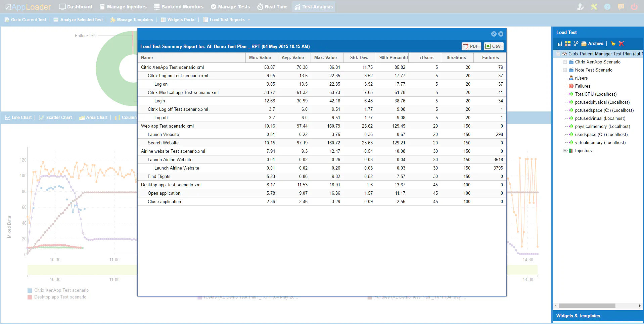The width and height of the screenshot is (644, 324).
Task: Sort table by the Avg. Value column header
Action: coord(293,58)
